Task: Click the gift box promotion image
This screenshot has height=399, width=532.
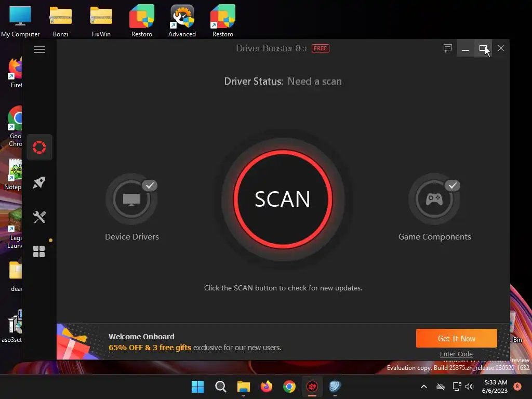Action: (76, 342)
